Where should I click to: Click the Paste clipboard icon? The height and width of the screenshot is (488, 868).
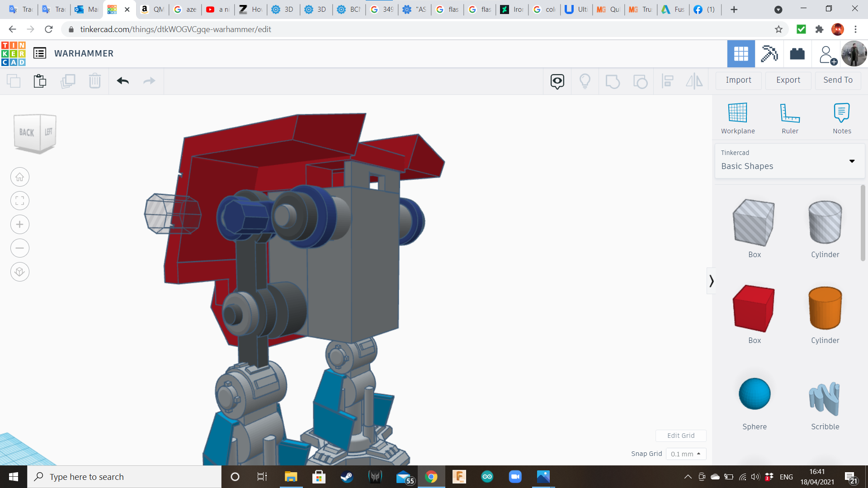coord(40,81)
